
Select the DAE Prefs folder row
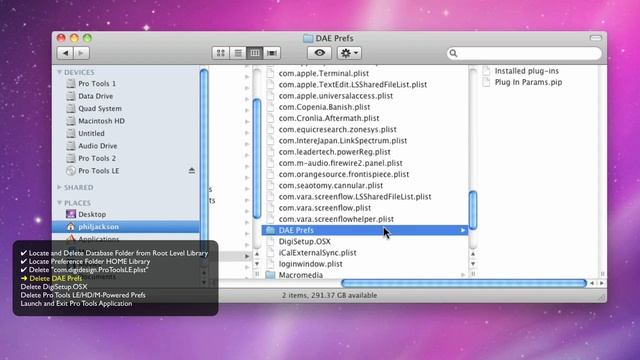tap(364, 230)
